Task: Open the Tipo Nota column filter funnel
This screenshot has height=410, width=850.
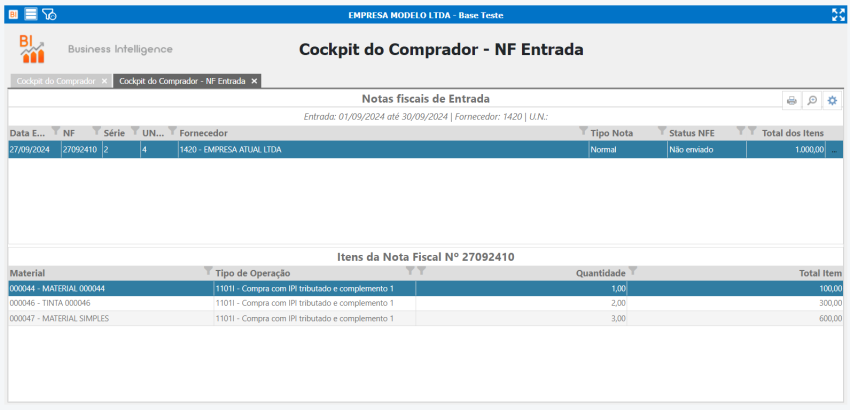Action: click(x=662, y=131)
